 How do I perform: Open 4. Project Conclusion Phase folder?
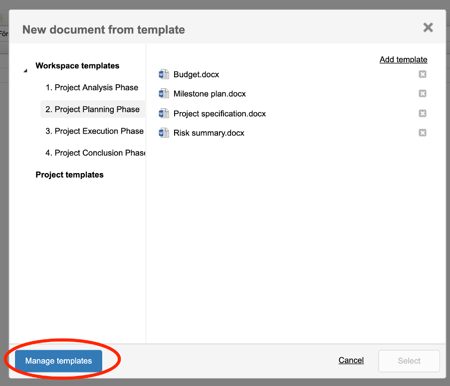click(95, 153)
